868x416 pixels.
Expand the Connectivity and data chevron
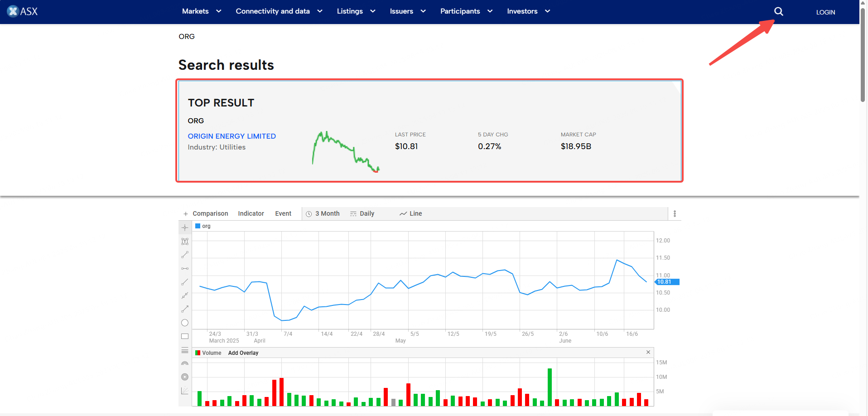pyautogui.click(x=320, y=11)
